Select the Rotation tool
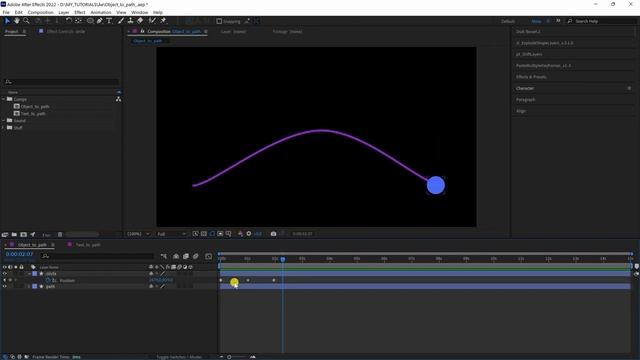The image size is (640, 360). pos(69,20)
